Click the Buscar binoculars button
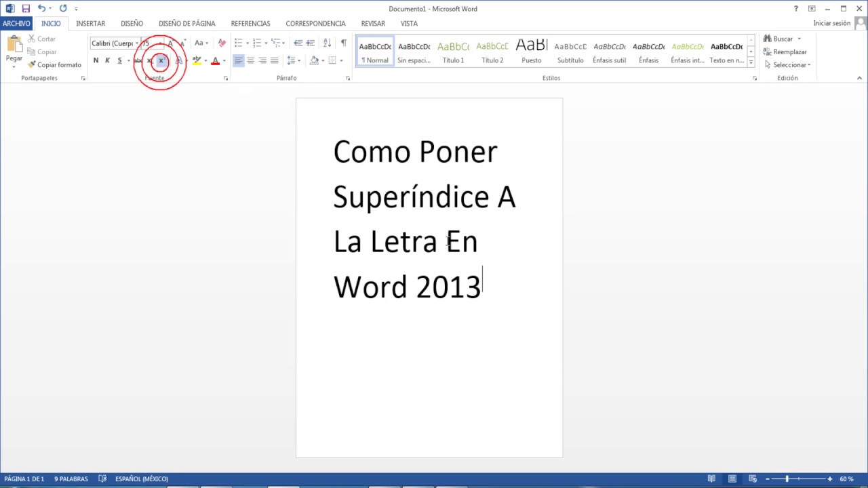The height and width of the screenshot is (488, 868). (779, 39)
